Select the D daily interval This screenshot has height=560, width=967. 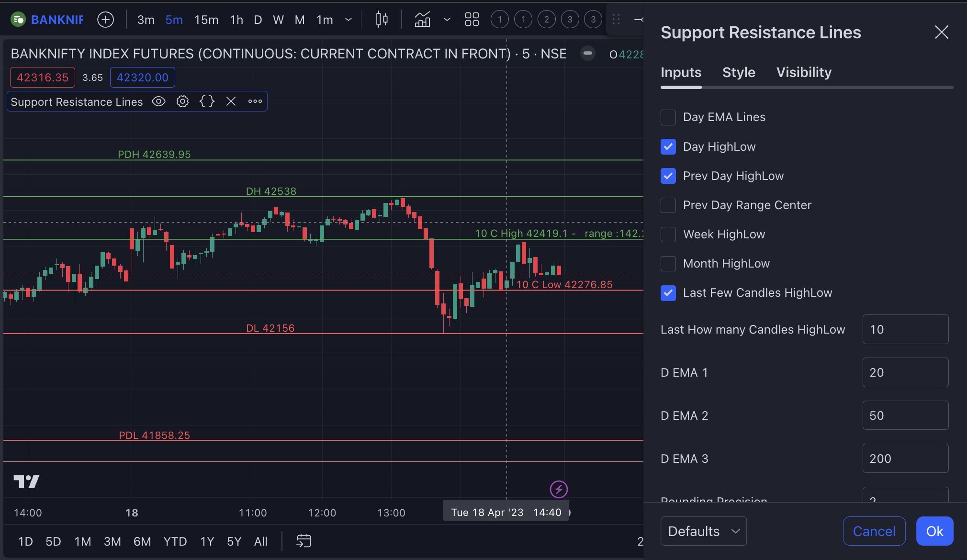258,20
